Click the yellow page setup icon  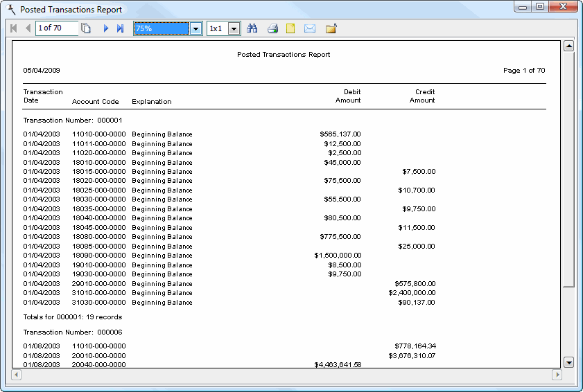(291, 28)
